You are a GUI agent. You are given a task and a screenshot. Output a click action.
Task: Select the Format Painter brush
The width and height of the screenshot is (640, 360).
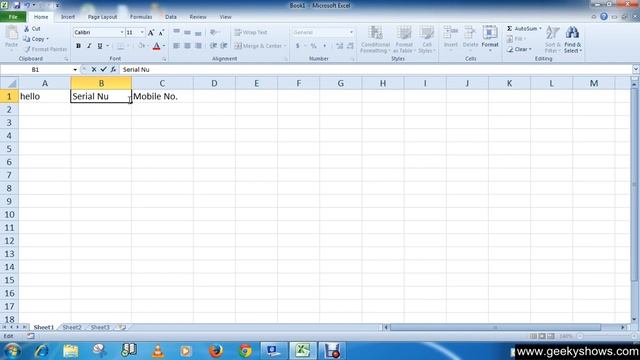click(27, 49)
